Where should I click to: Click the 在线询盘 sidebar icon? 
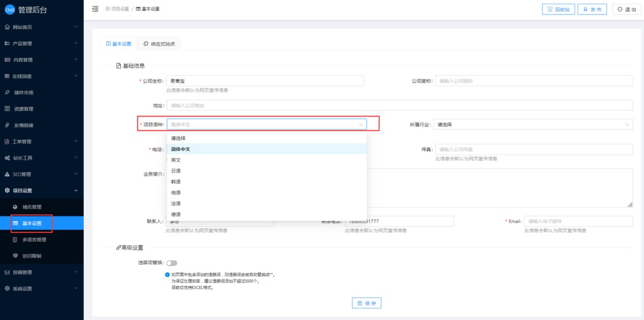click(x=7, y=76)
